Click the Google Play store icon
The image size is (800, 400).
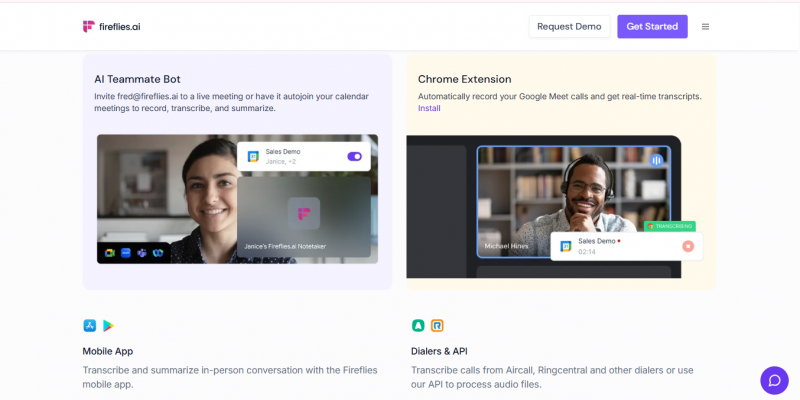tap(108, 326)
